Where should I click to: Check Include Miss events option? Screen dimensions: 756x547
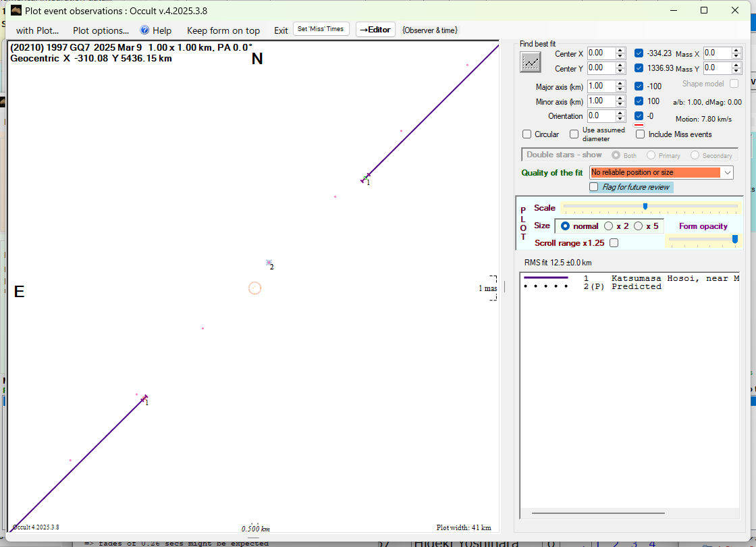(x=641, y=134)
